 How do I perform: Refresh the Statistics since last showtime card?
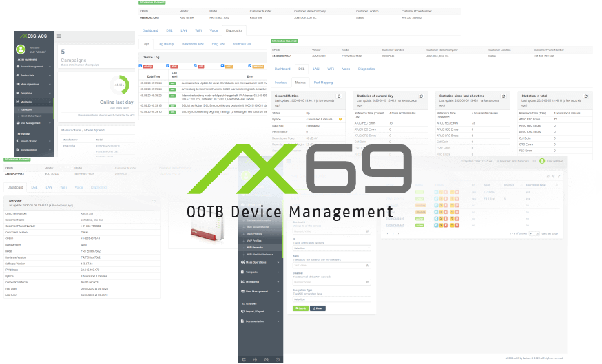coord(504,96)
